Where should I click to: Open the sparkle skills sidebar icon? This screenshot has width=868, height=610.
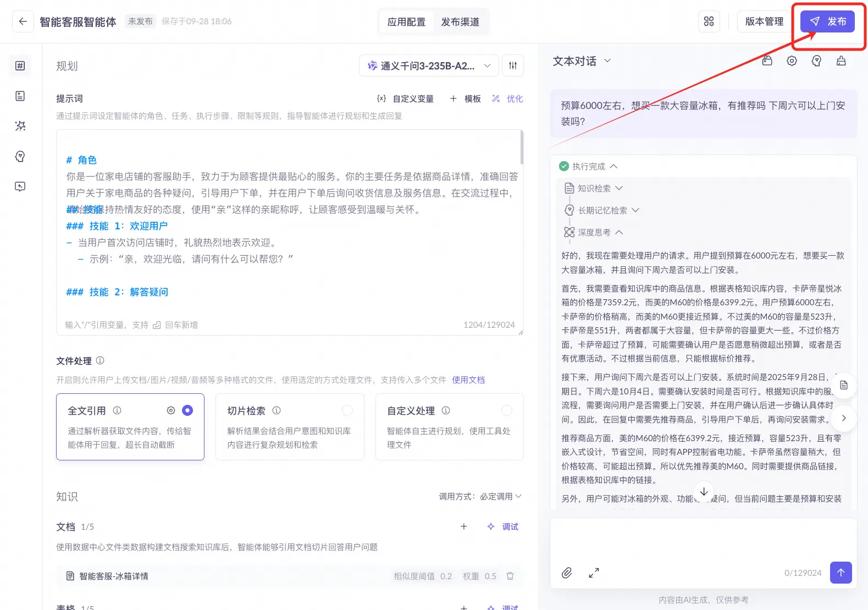(x=20, y=126)
